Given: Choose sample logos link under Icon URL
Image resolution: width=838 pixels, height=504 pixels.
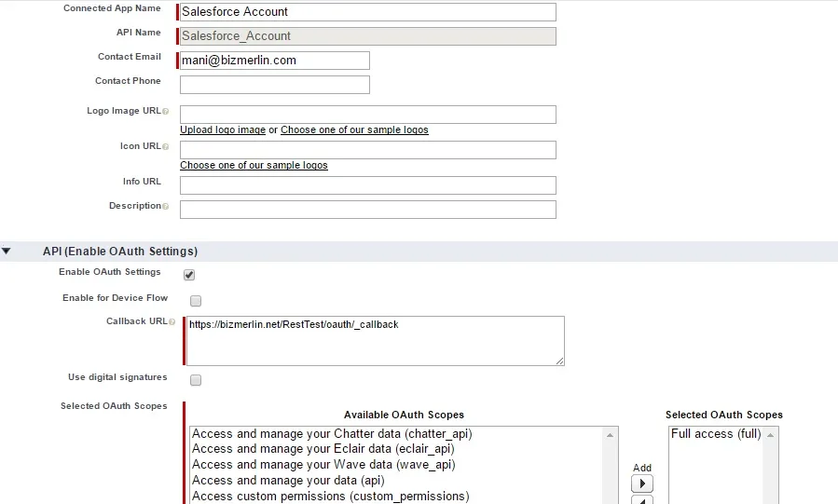Looking at the screenshot, I should point(254,165).
